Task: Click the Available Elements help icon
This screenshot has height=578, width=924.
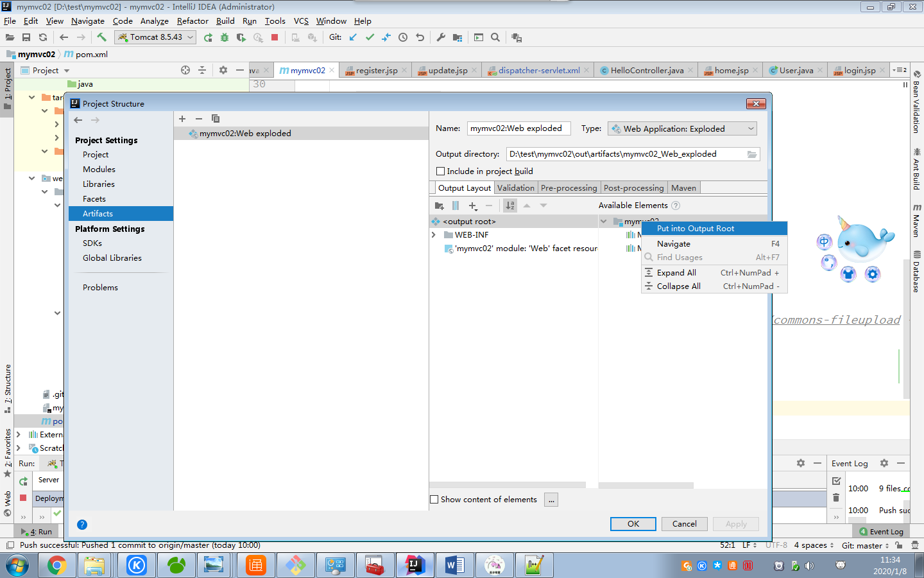Action: coord(676,206)
